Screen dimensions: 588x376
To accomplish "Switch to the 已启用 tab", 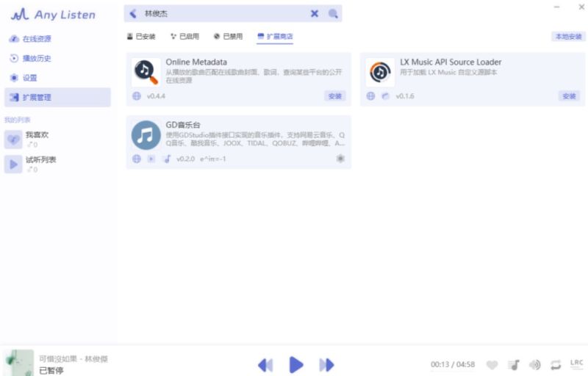I will tap(184, 36).
